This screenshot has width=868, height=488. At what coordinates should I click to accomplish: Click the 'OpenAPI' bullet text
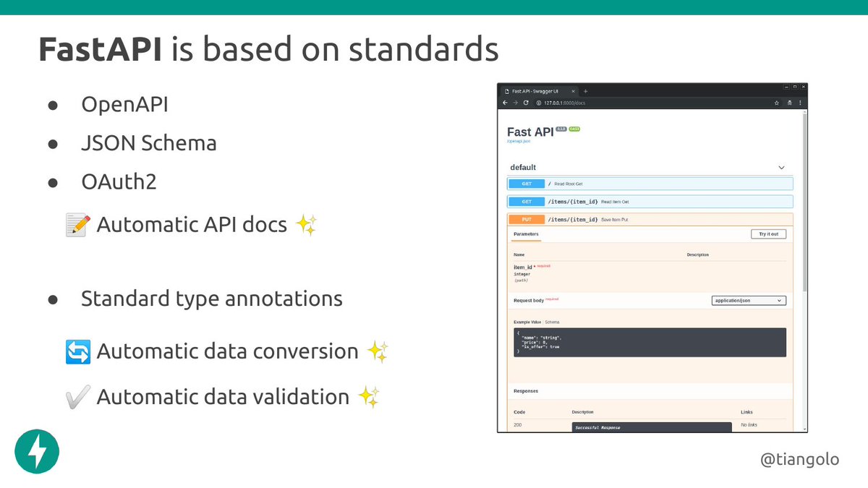(x=124, y=104)
